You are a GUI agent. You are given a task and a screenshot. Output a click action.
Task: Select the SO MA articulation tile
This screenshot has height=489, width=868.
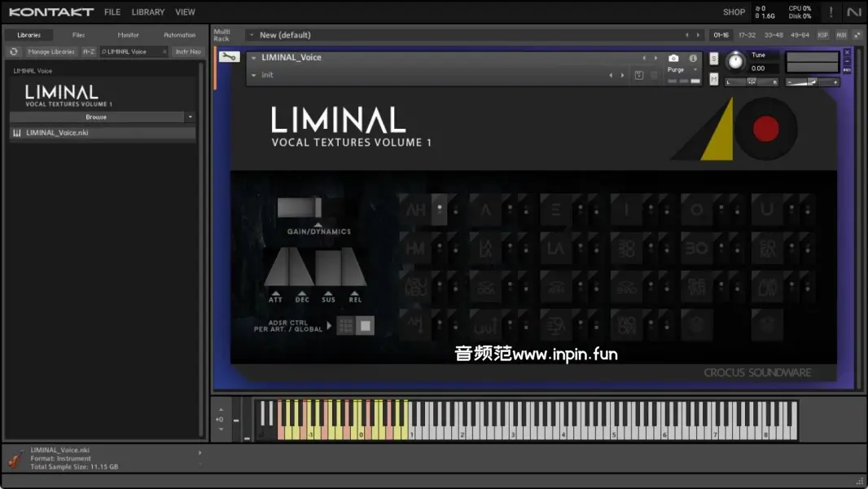click(767, 248)
